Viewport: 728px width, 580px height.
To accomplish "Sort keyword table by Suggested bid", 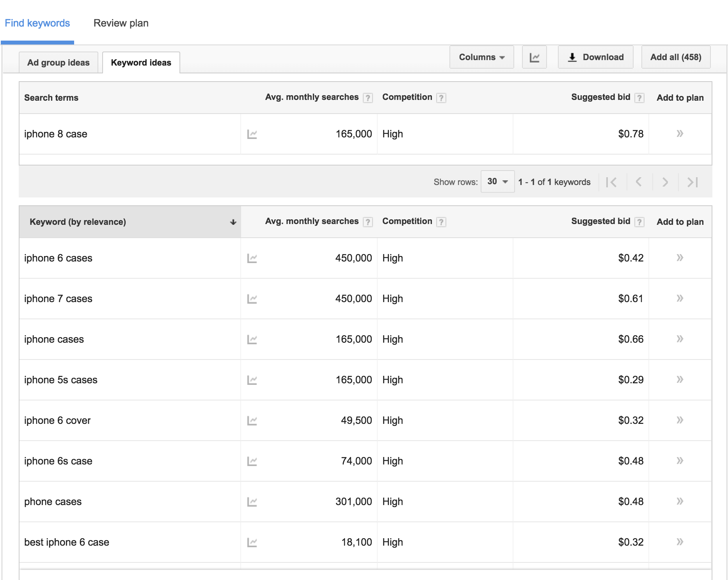I will point(600,221).
